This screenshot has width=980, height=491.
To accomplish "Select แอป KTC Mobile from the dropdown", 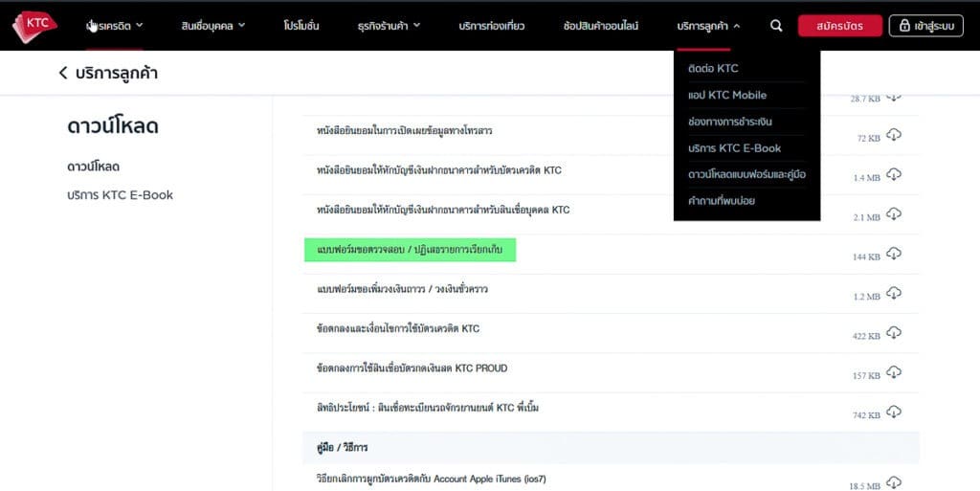I will coord(727,95).
